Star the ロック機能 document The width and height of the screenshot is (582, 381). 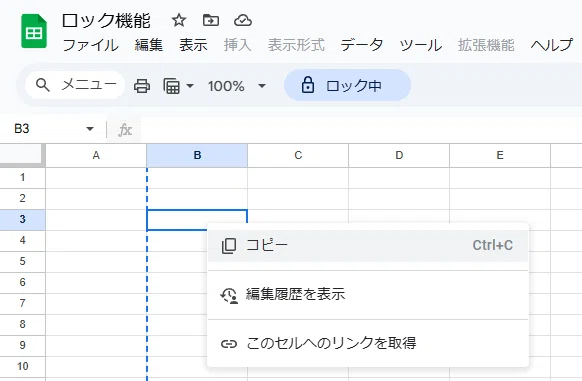[x=179, y=20]
